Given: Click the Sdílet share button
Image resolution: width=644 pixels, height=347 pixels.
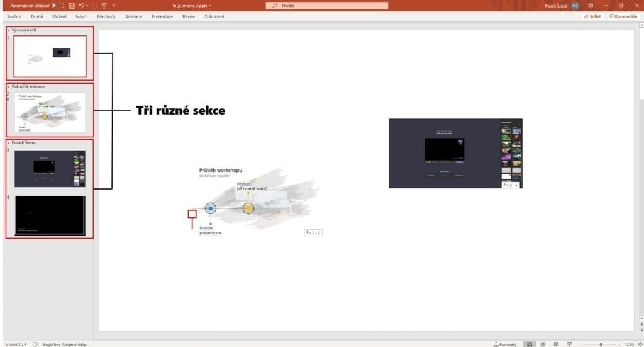Looking at the screenshot, I should [x=592, y=16].
